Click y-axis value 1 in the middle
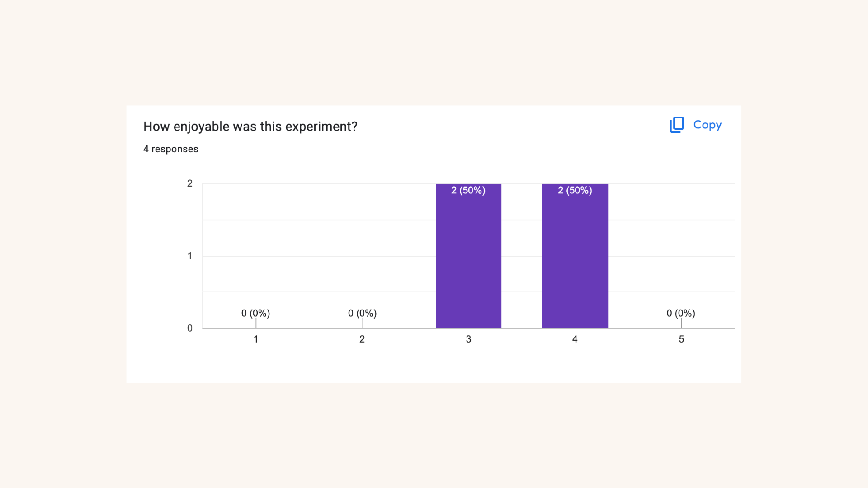This screenshot has height=488, width=868. pyautogui.click(x=190, y=256)
